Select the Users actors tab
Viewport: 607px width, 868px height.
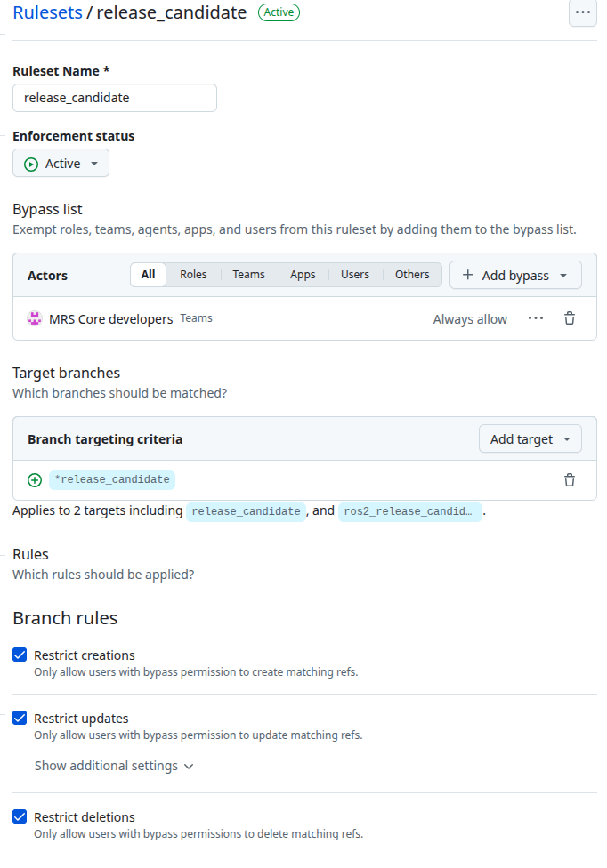355,275
